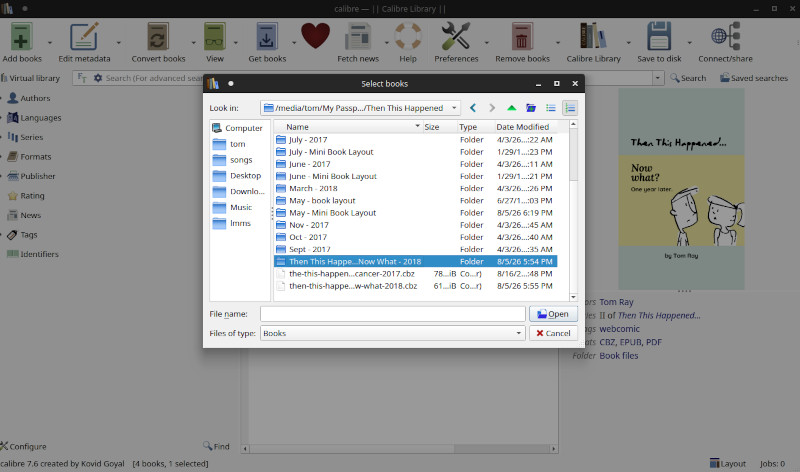Switch the dialog to detail view
The height and width of the screenshot is (472, 800).
tap(569, 108)
